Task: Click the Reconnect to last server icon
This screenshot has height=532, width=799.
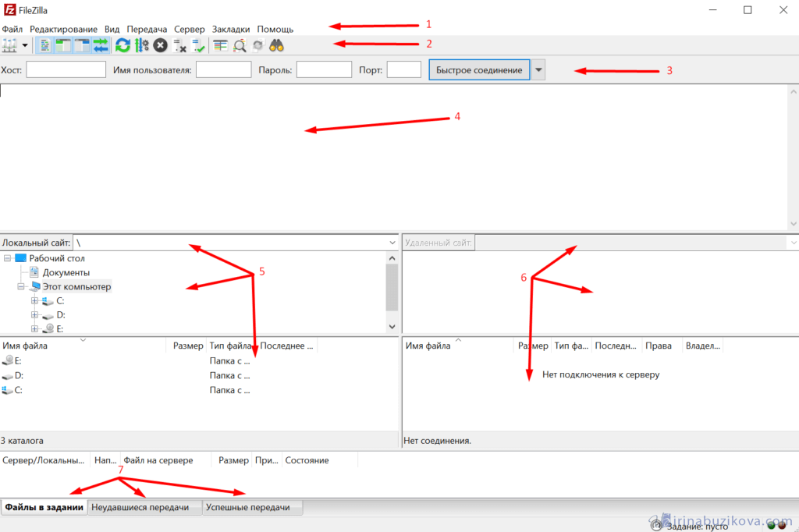Action: point(198,45)
